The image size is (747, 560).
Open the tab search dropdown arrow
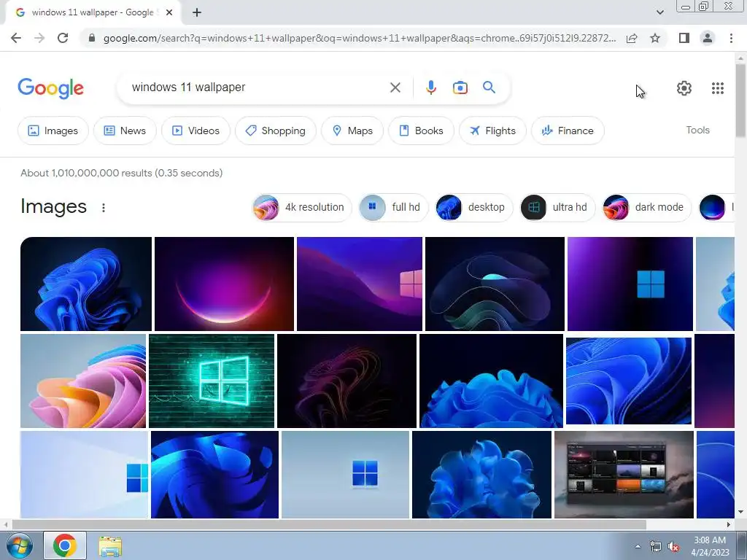(x=659, y=12)
